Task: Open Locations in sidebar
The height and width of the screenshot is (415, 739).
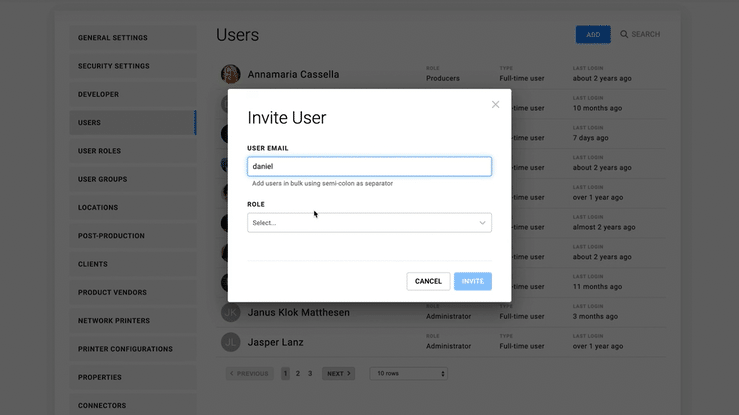Action: point(133,207)
